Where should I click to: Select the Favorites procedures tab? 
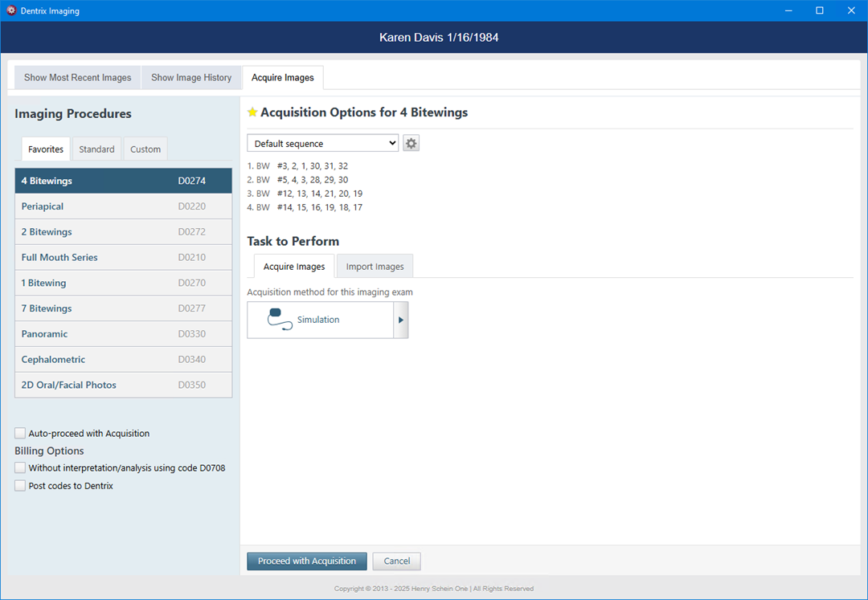pos(46,149)
